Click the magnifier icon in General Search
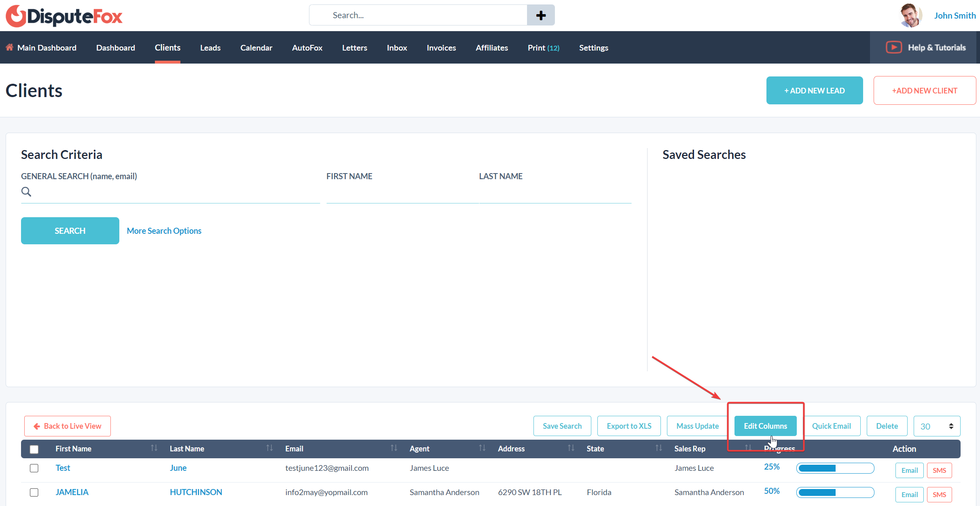This screenshot has width=980, height=506. (x=26, y=192)
